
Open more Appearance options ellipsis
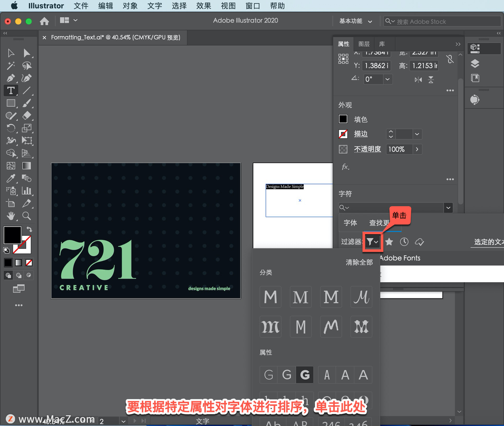coord(450,179)
